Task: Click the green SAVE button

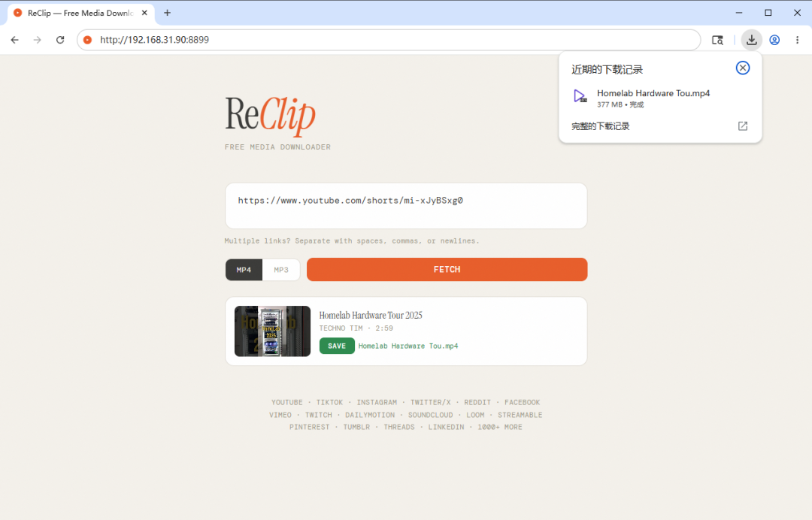Action: pos(337,346)
